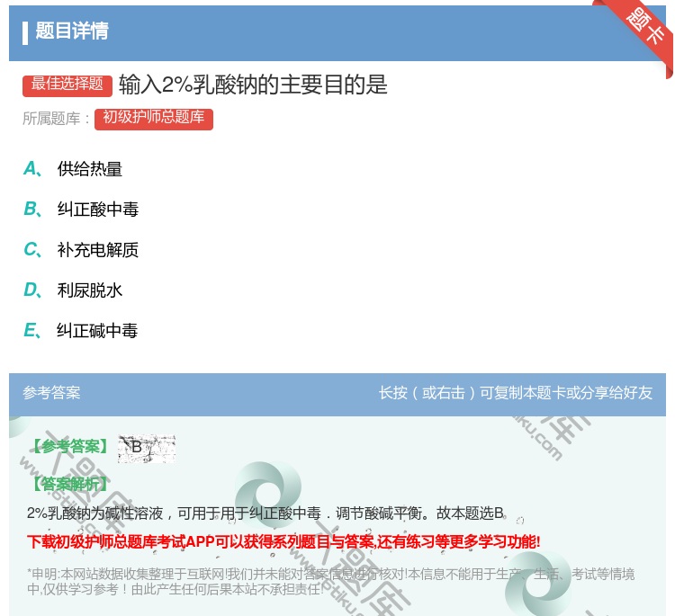This screenshot has width=675, height=616.
Task: Click the 题卡 corner ribbon
Action: (643, 27)
